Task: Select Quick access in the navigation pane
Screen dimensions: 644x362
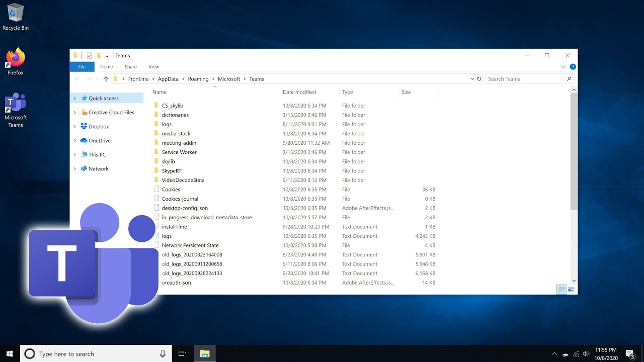Action: tap(103, 99)
